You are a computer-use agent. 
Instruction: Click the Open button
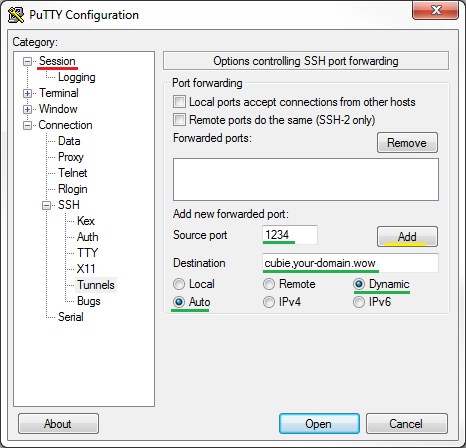click(319, 424)
